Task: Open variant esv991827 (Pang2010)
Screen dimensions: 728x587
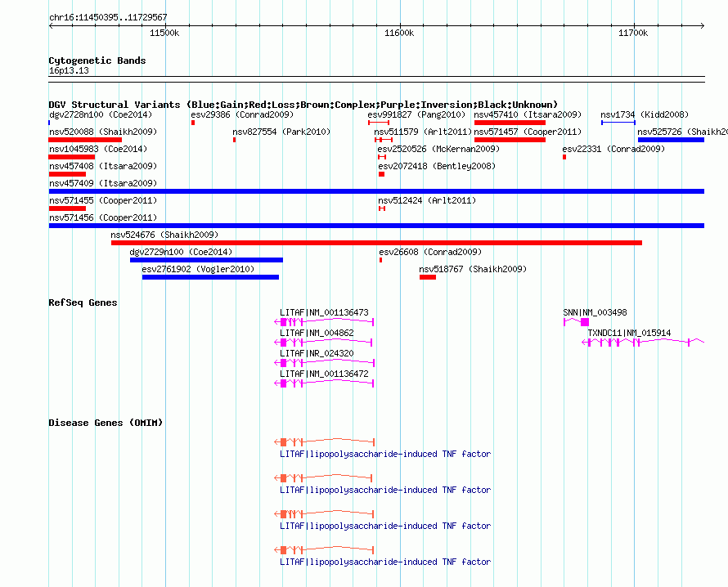Action: [x=416, y=114]
